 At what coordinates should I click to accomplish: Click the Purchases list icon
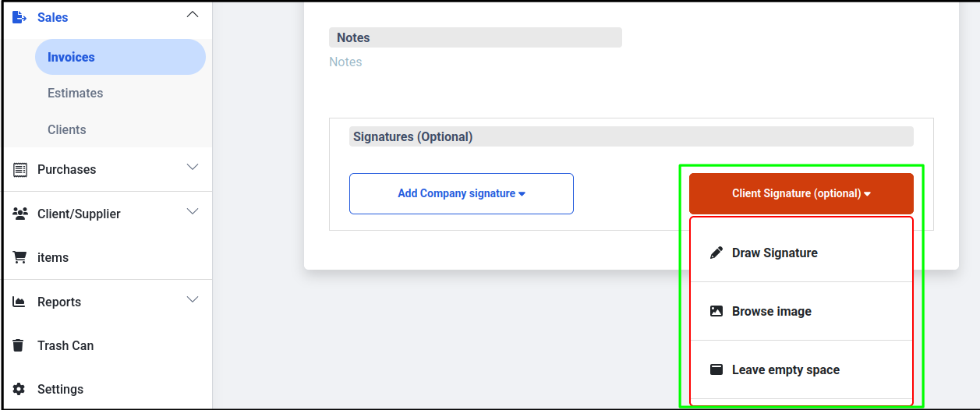pyautogui.click(x=20, y=169)
